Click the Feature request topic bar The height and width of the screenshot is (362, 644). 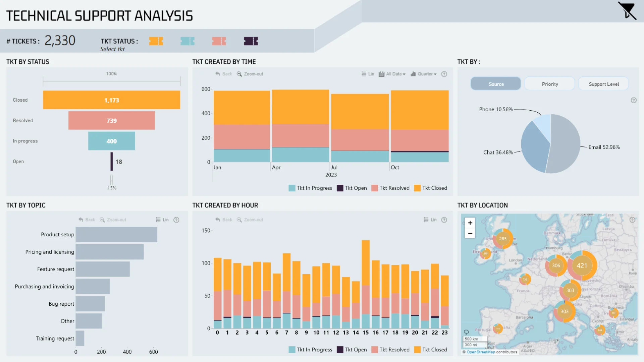coord(103,269)
